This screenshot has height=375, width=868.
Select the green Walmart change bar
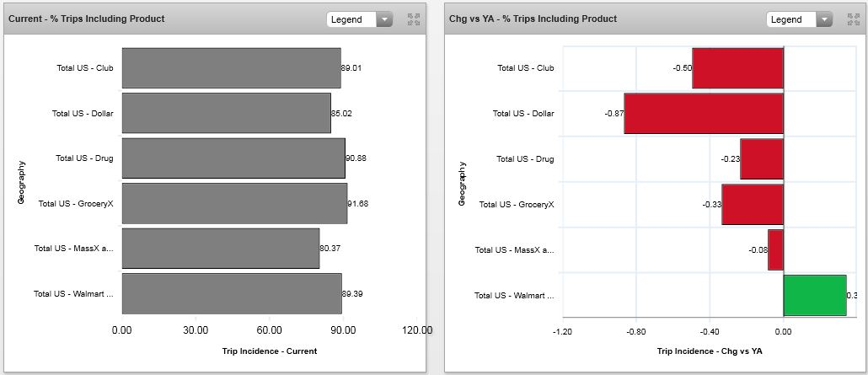click(814, 295)
